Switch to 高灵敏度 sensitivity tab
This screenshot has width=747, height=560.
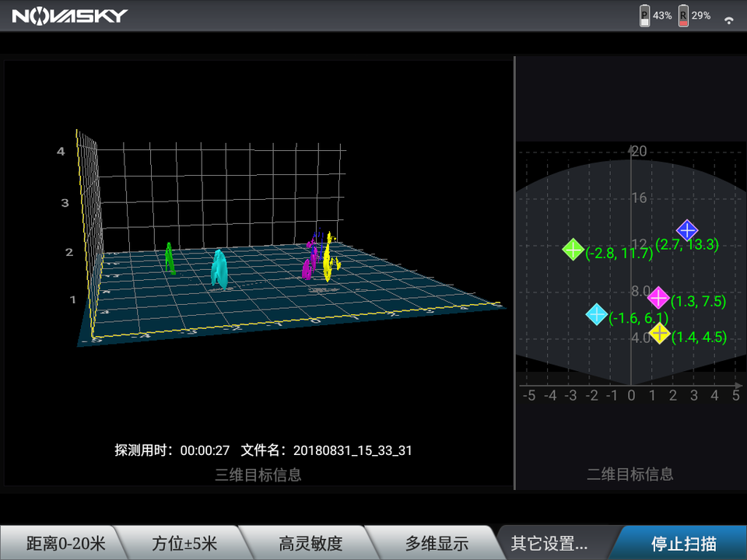[x=310, y=543]
